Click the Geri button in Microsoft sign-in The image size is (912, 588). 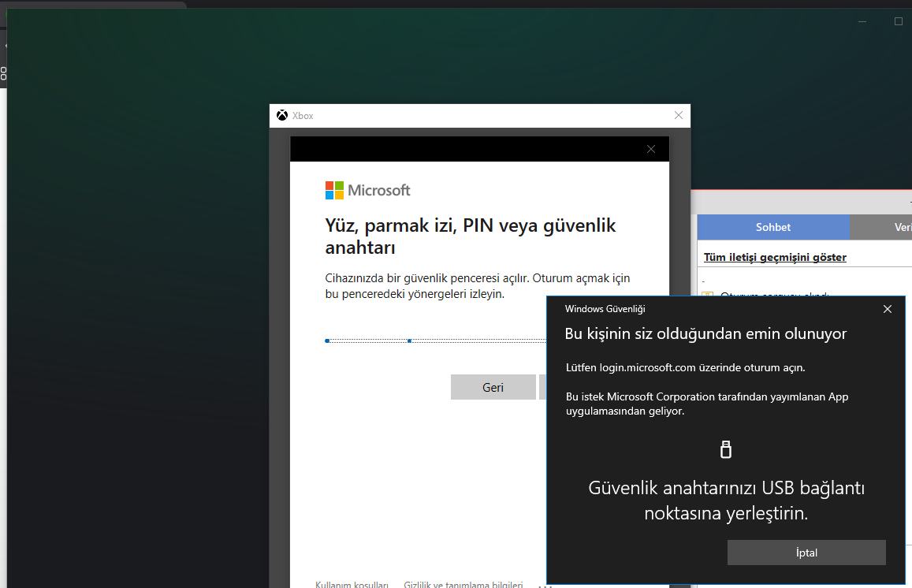[493, 387]
